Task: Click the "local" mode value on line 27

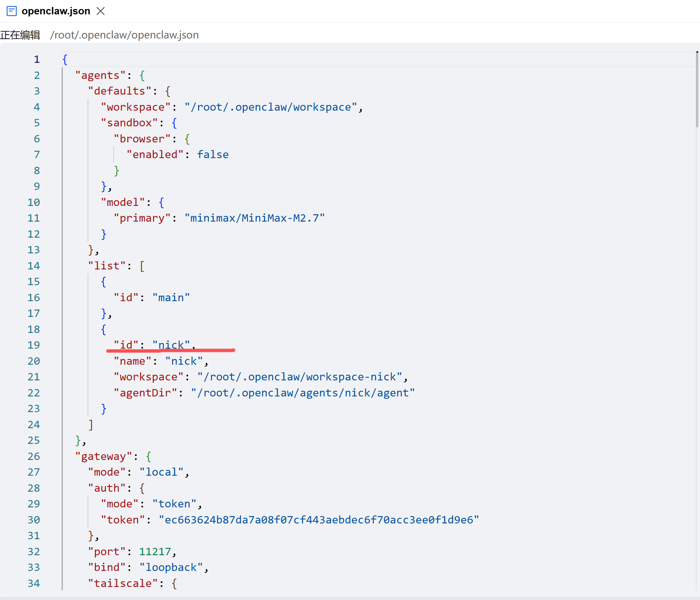Action: pos(161,472)
